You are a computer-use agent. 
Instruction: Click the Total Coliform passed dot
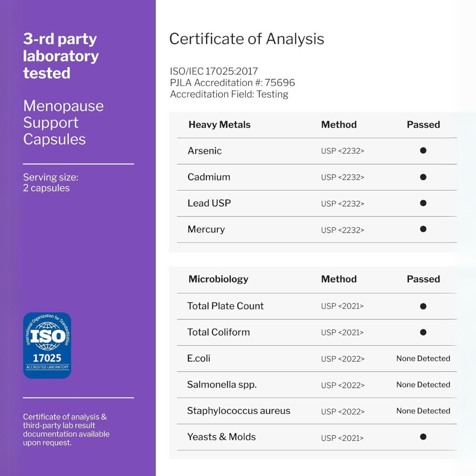423,332
